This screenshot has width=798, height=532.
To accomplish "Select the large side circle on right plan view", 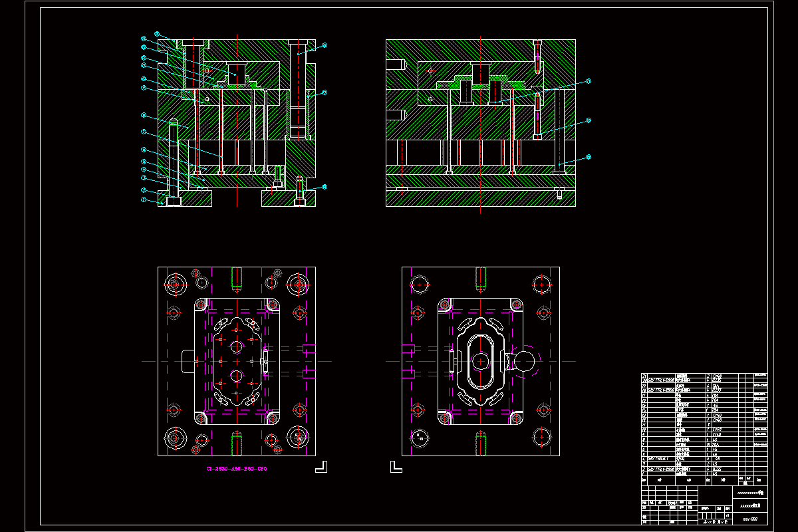I will pyautogui.click(x=524, y=361).
